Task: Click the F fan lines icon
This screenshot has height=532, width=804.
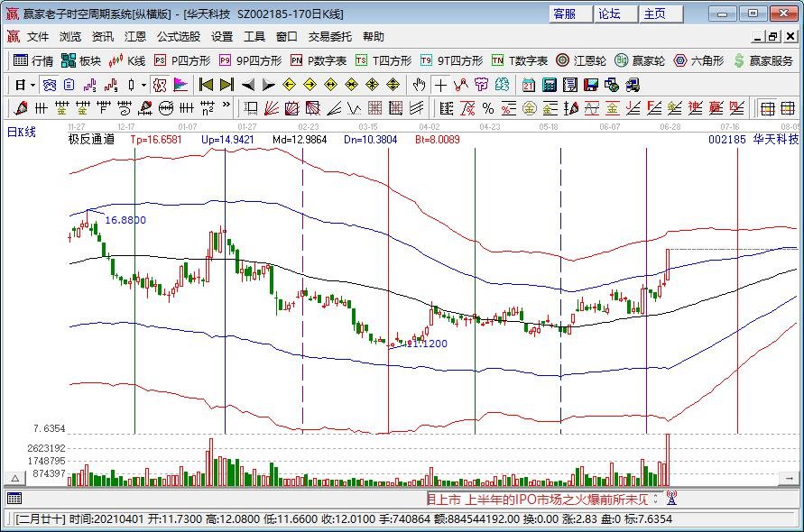Action: pos(654,107)
